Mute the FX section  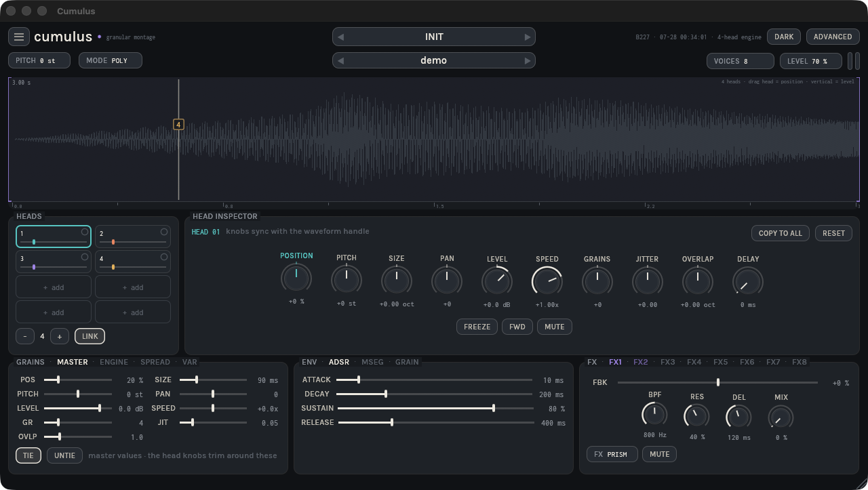point(660,454)
